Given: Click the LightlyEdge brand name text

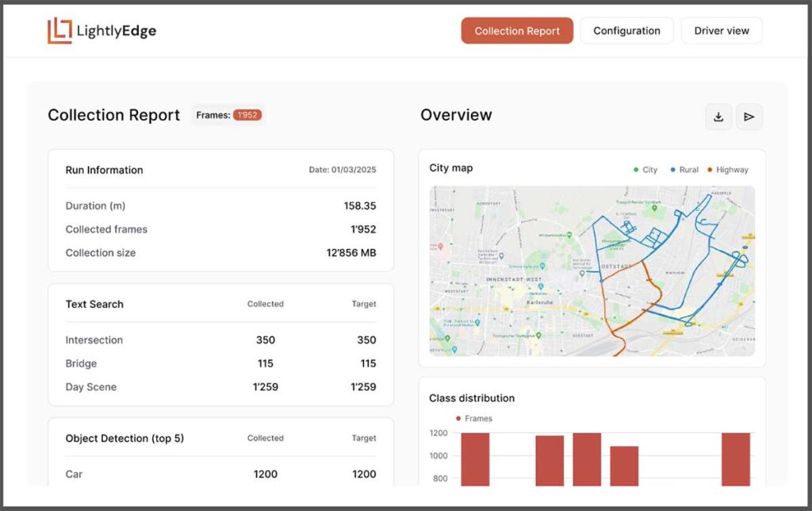Looking at the screenshot, I should [117, 31].
